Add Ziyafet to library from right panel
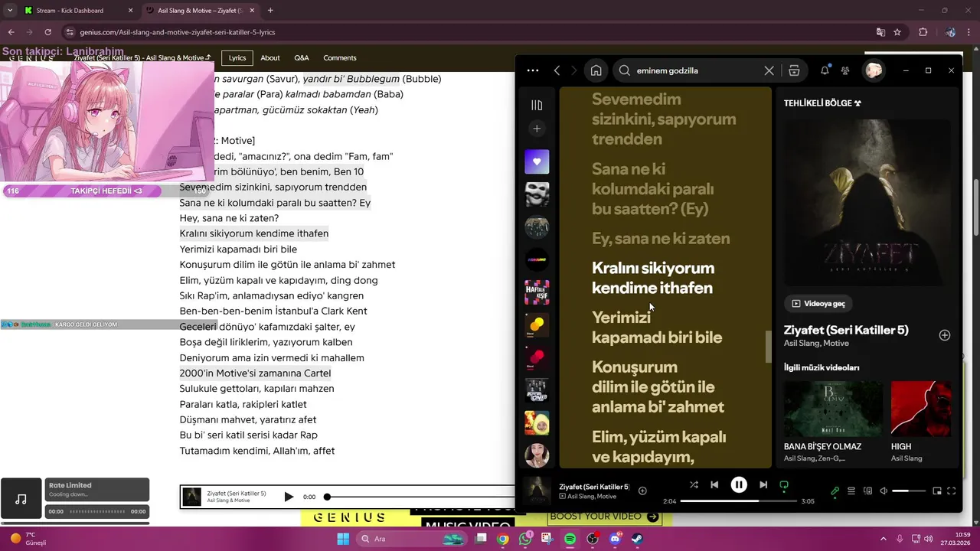This screenshot has width=980, height=551. click(945, 335)
